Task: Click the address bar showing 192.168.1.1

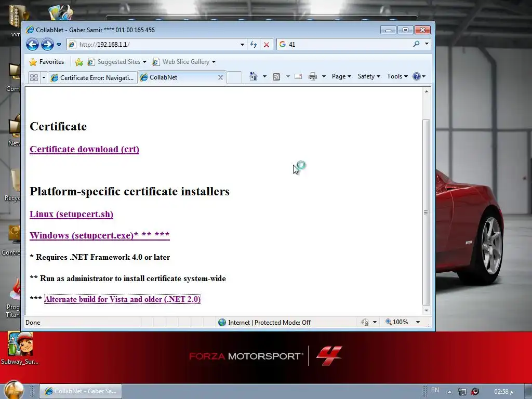Action: point(153,45)
